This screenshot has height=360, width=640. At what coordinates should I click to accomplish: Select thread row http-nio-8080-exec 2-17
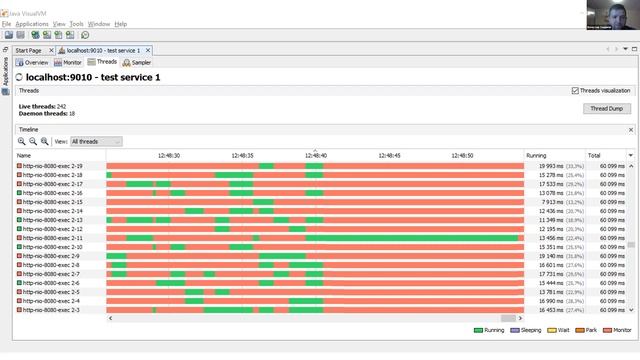[321, 184]
